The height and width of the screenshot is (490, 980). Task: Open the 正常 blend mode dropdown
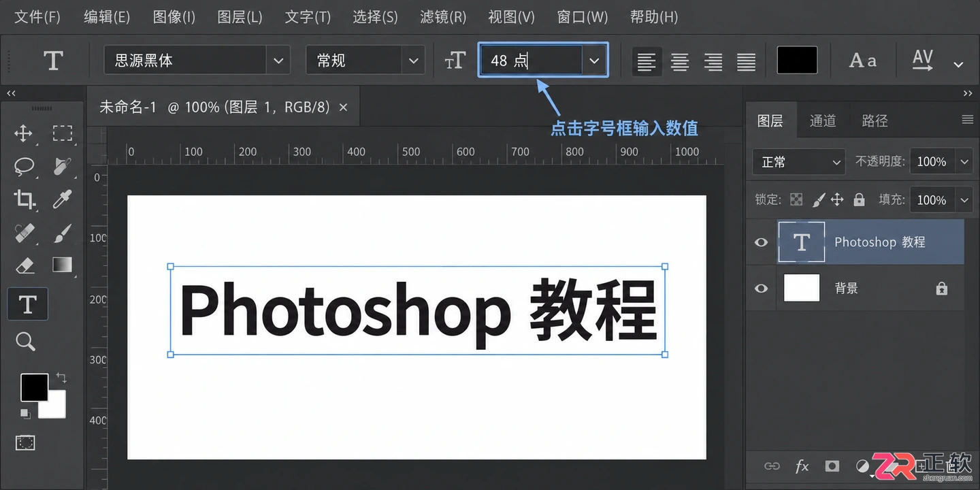pos(799,162)
